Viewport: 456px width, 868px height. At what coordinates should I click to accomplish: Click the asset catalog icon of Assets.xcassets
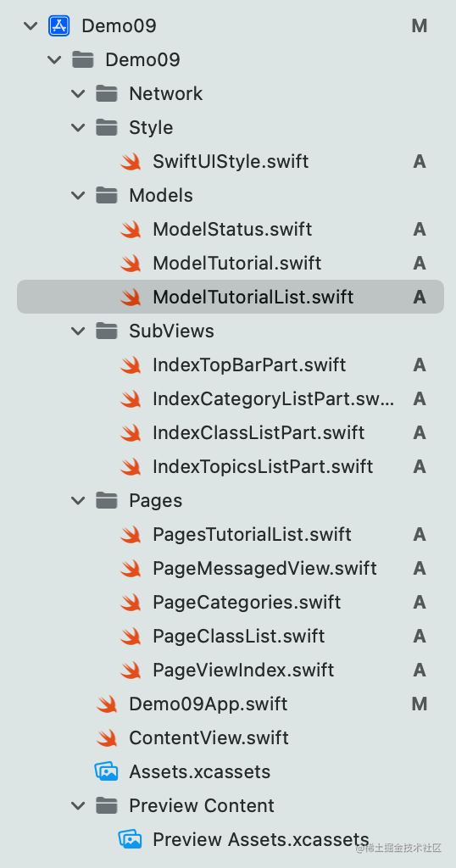[x=106, y=771]
